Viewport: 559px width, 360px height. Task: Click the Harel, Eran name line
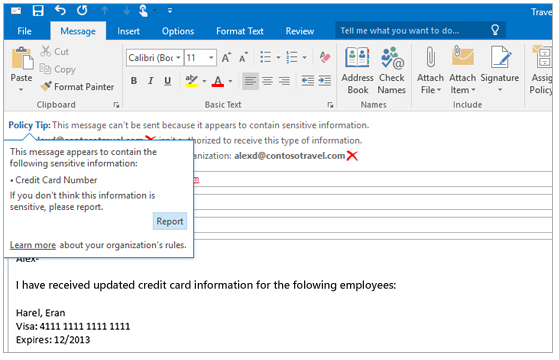(41, 313)
